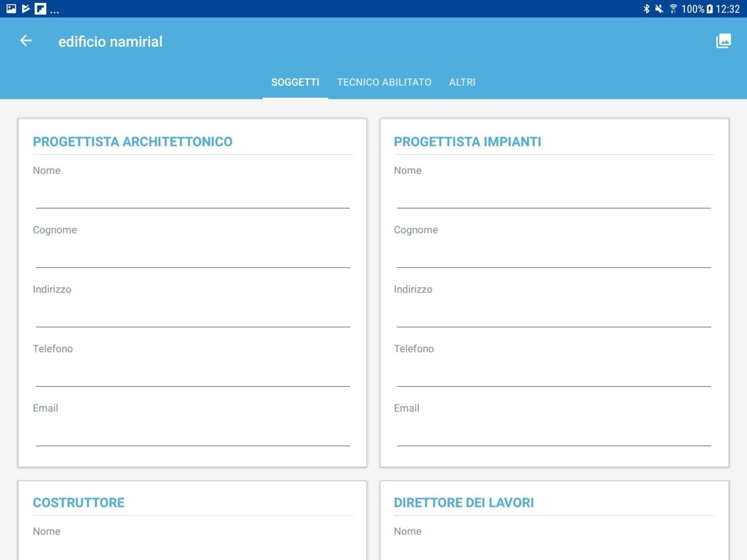Viewport: 747px width, 560px height.
Task: Open the ALTRI tab
Action: [x=462, y=82]
